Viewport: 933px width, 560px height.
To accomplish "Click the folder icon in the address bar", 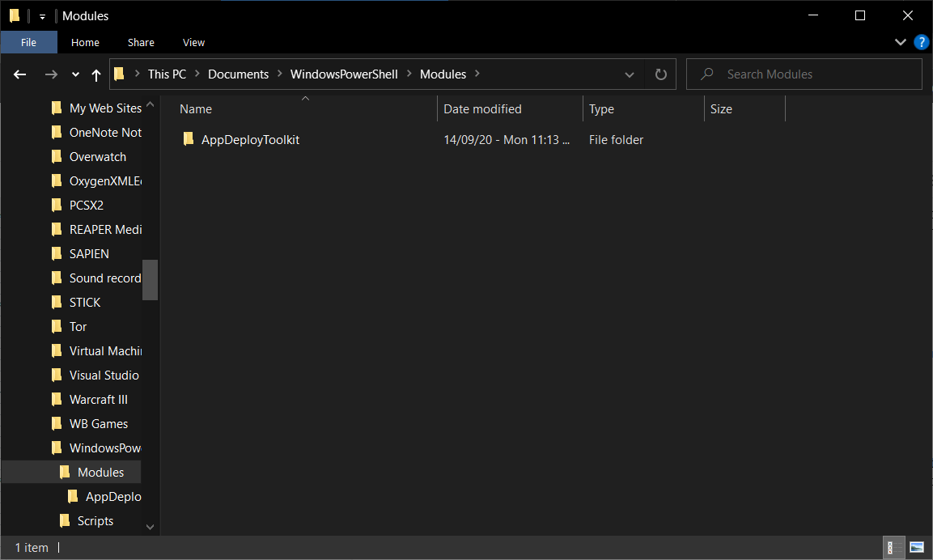I will (120, 74).
